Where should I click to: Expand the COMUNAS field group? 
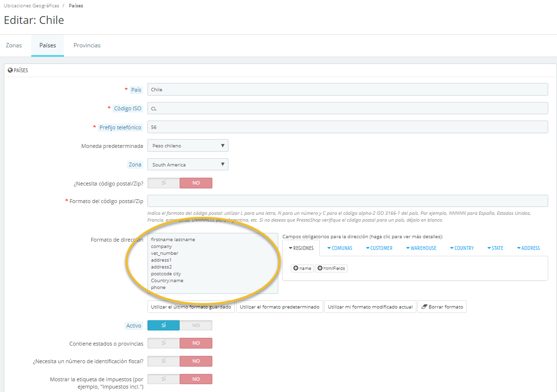coord(340,248)
